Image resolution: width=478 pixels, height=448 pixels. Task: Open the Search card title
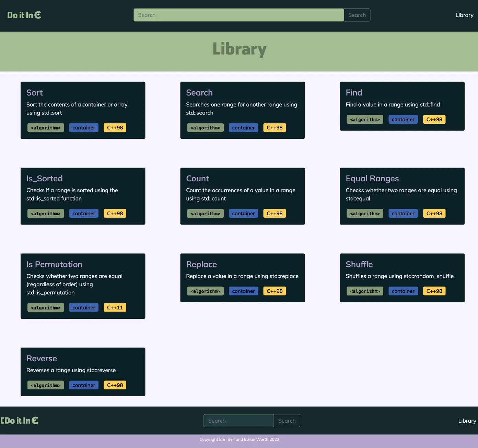199,93
